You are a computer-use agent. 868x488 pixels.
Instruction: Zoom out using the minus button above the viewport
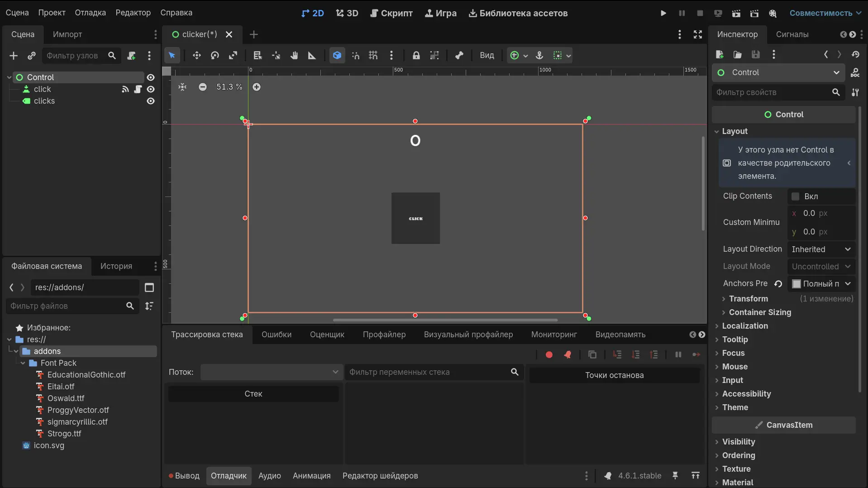coord(203,87)
